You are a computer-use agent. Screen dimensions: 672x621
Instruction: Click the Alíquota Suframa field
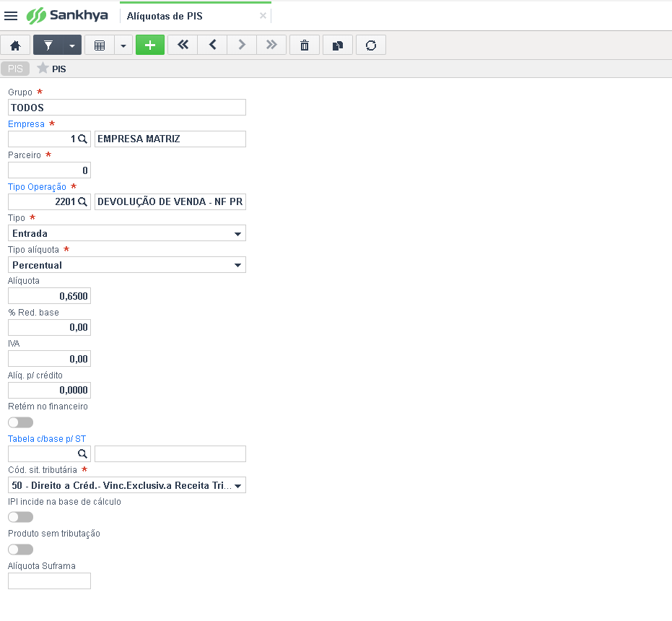[49, 581]
